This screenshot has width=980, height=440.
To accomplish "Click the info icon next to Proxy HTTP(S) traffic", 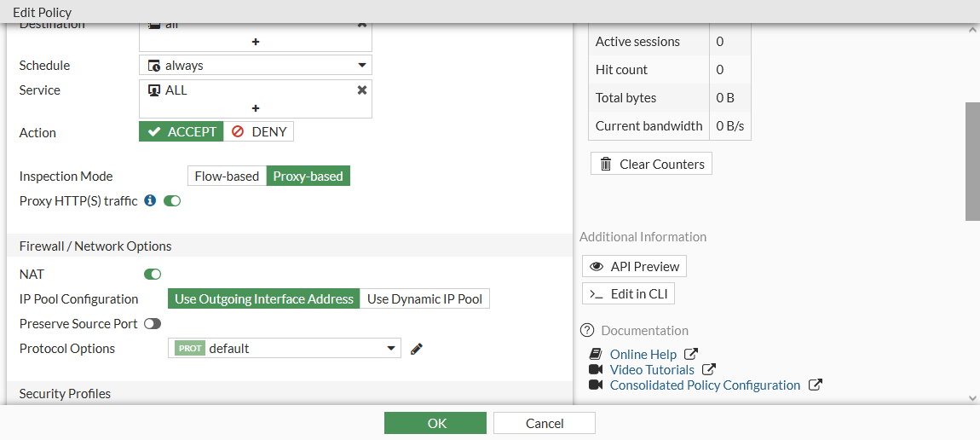I will tap(150, 201).
